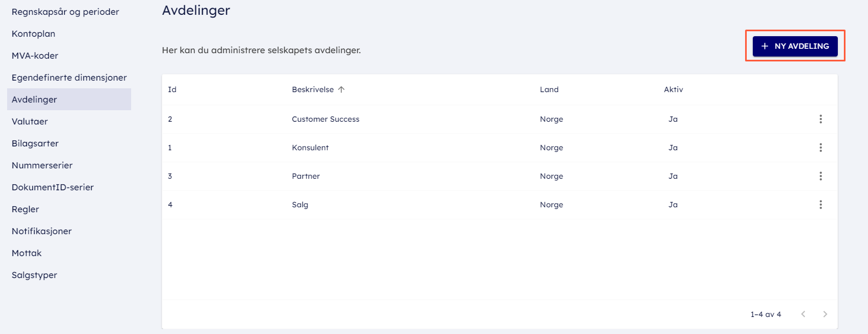
Task: Click the Aktiv column header
Action: click(x=673, y=89)
